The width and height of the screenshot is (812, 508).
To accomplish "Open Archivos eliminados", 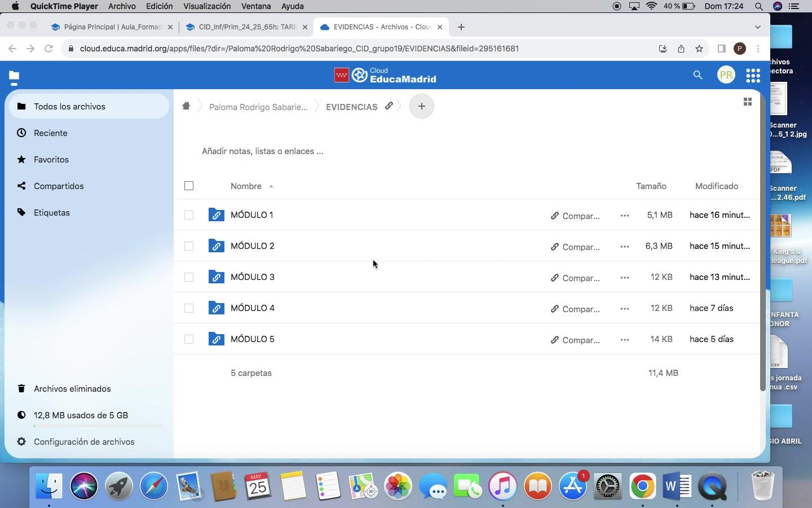I will click(89, 389).
